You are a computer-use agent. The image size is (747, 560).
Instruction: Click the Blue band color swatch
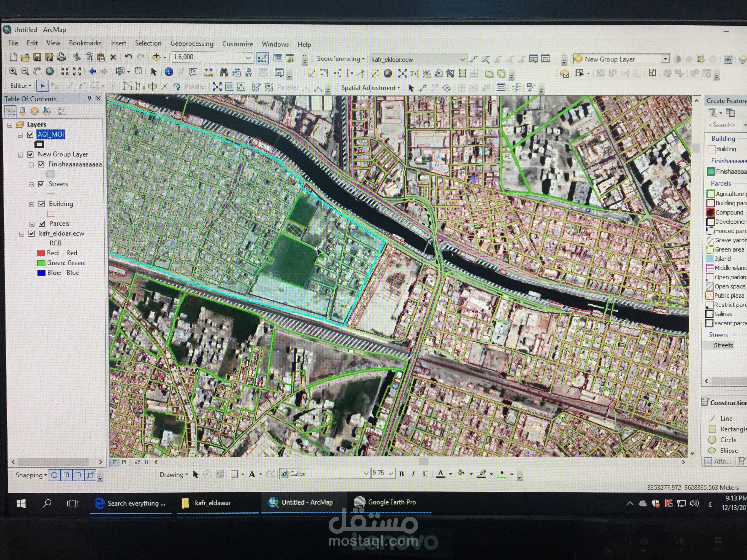tap(41, 273)
